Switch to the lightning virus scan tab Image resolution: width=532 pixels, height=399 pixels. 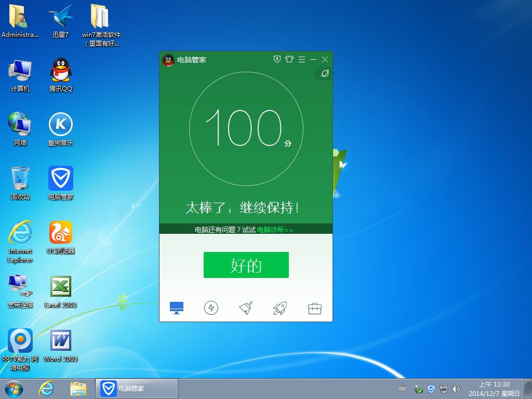point(211,308)
